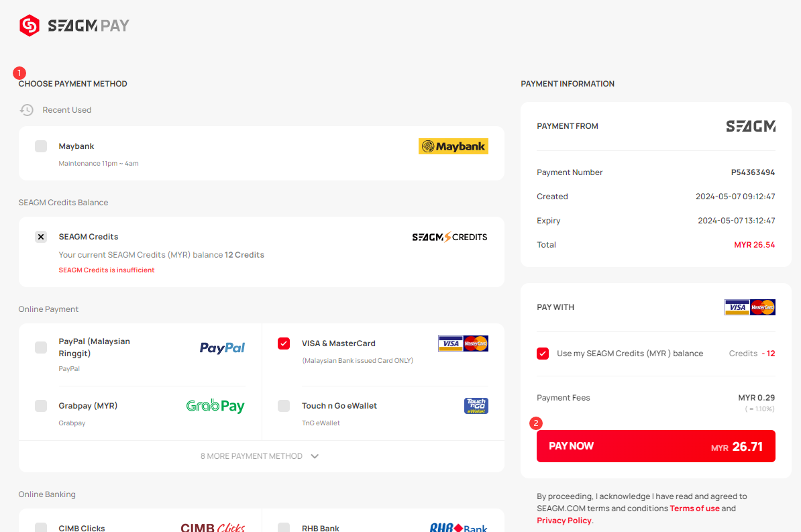Image resolution: width=801 pixels, height=532 pixels.
Task: Click the Pay Now button
Action: [656, 446]
